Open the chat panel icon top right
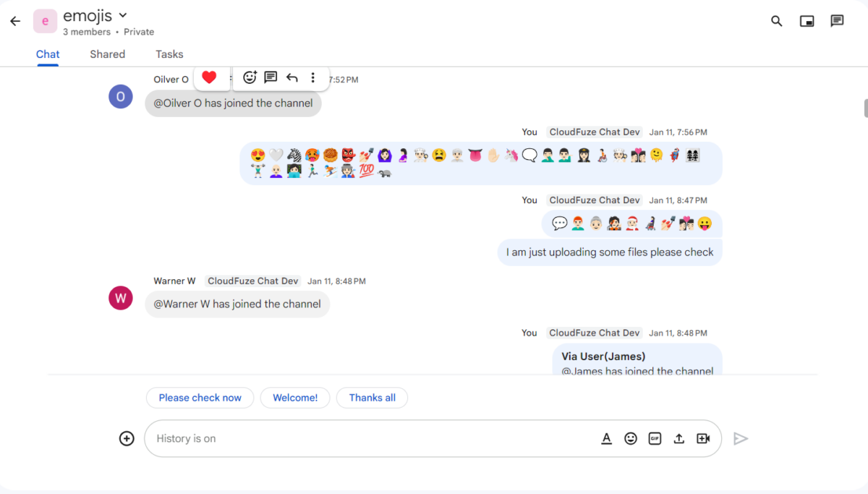This screenshot has width=868, height=494. pyautogui.click(x=837, y=21)
